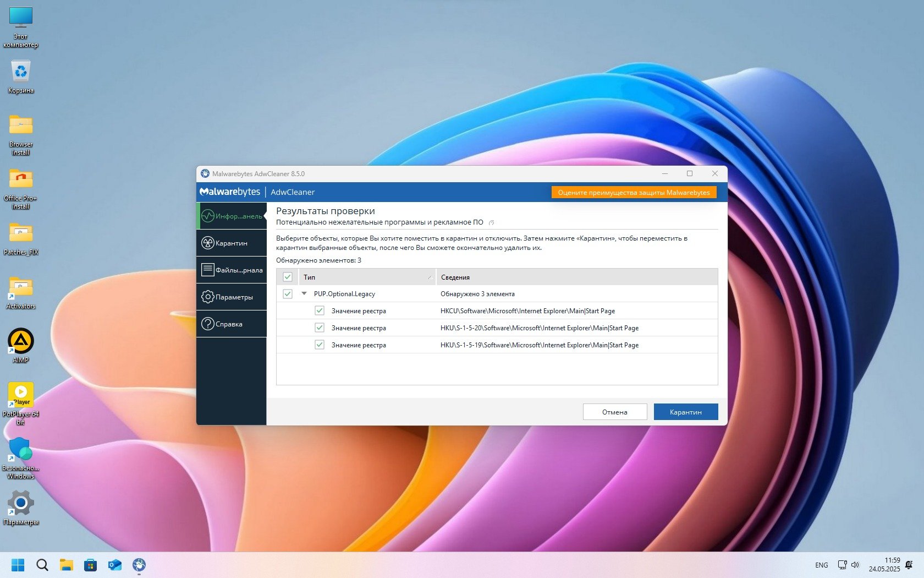Open the Файлы журнала sidebar tab

[232, 270]
